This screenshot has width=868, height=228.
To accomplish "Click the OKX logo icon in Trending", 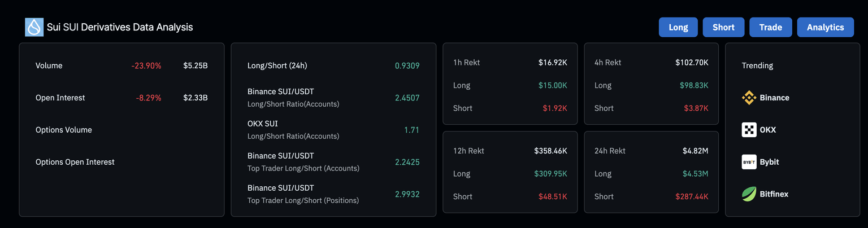I will click(x=749, y=130).
